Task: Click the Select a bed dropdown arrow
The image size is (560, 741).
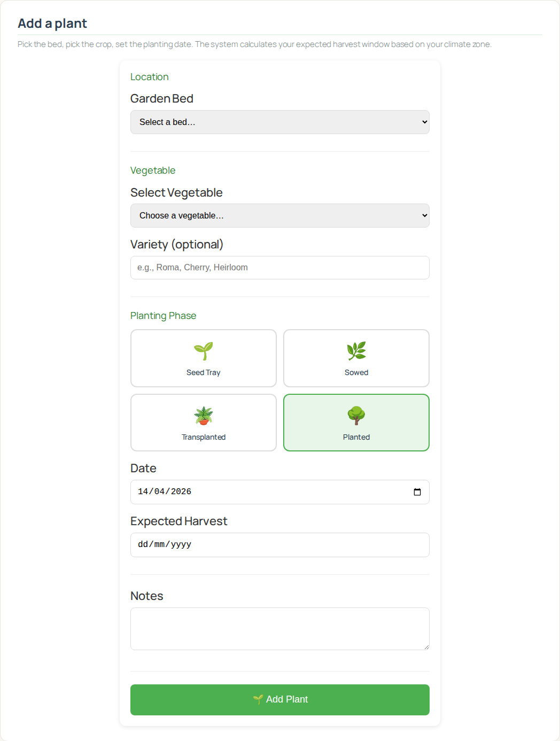Action: 422,122
